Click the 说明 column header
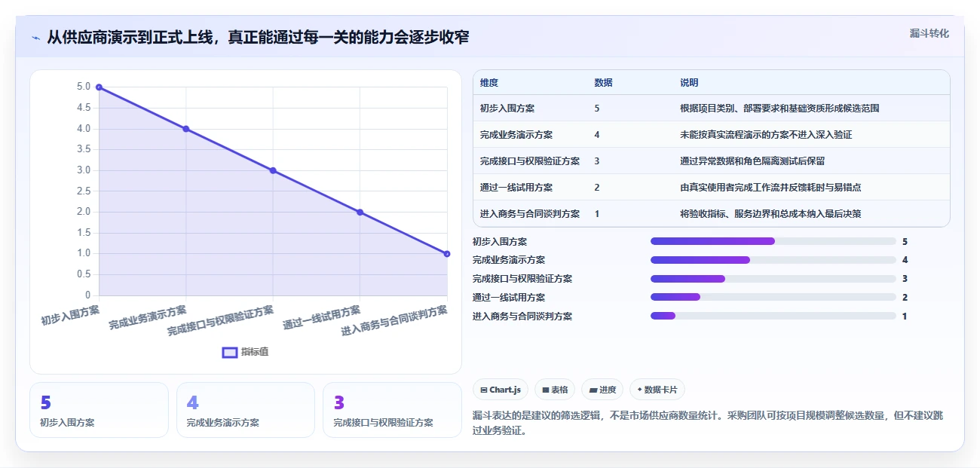Image resolution: width=980 pixels, height=468 pixels. coord(689,83)
